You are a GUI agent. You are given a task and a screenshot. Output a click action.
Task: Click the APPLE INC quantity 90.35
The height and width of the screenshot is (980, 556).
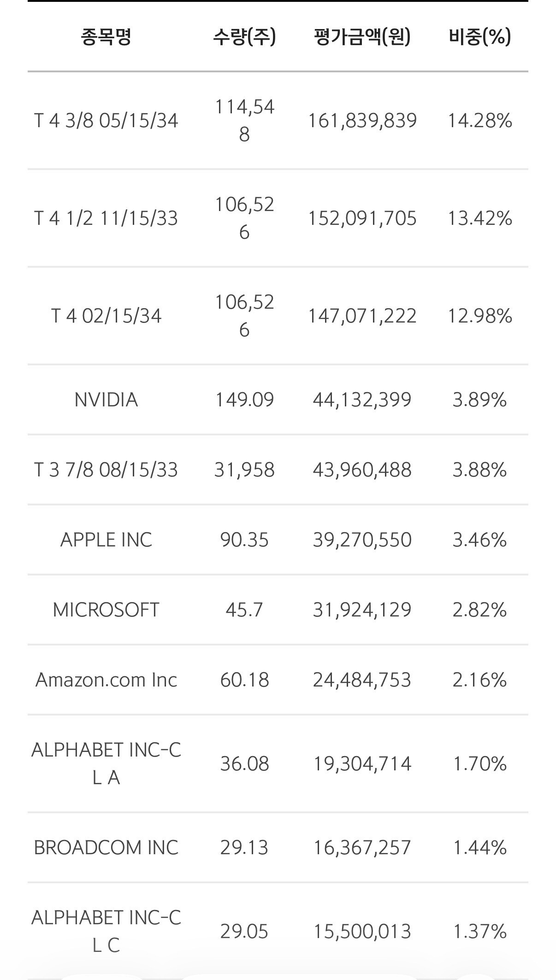(x=244, y=540)
